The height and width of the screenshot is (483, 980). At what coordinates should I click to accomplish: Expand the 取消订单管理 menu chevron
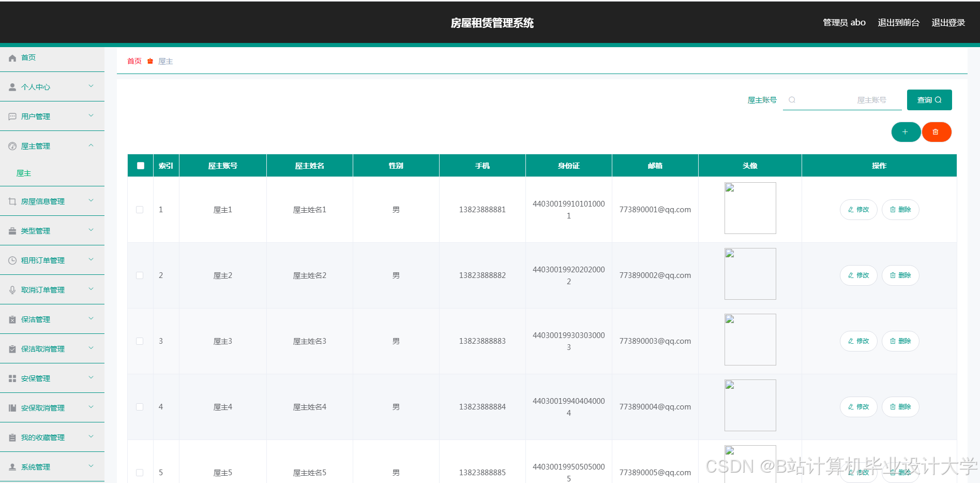91,289
